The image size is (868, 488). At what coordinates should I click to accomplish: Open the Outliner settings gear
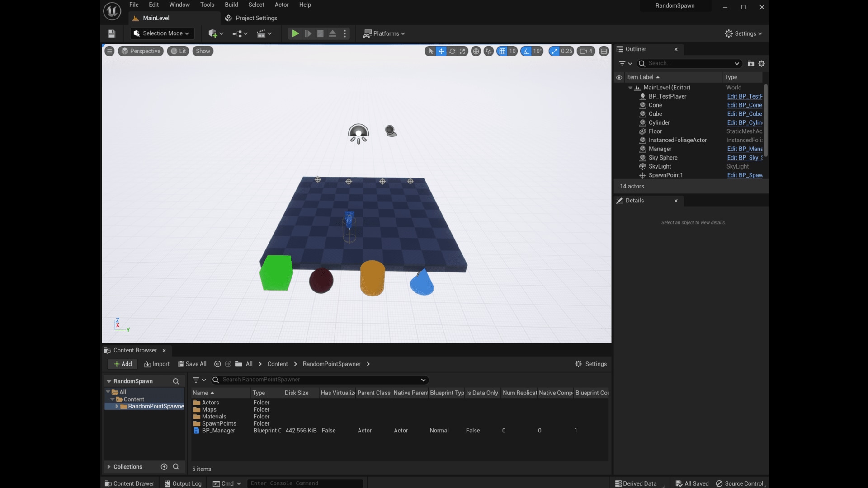point(762,63)
